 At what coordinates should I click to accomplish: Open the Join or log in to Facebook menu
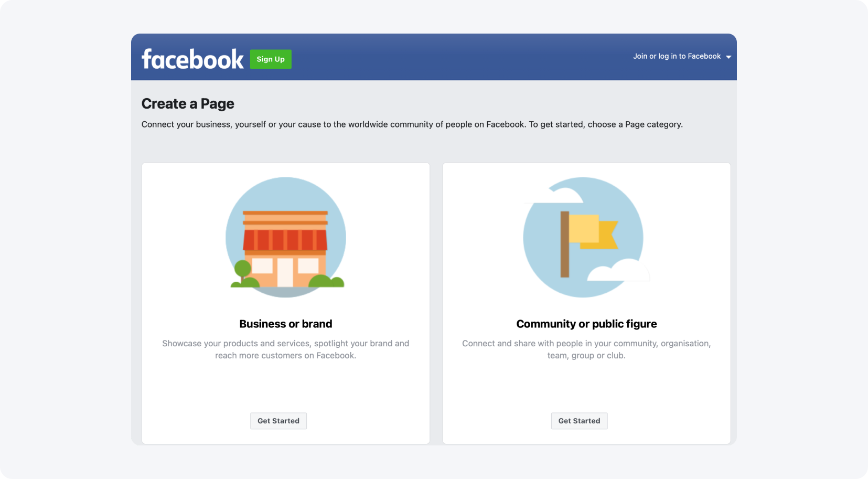click(x=677, y=56)
